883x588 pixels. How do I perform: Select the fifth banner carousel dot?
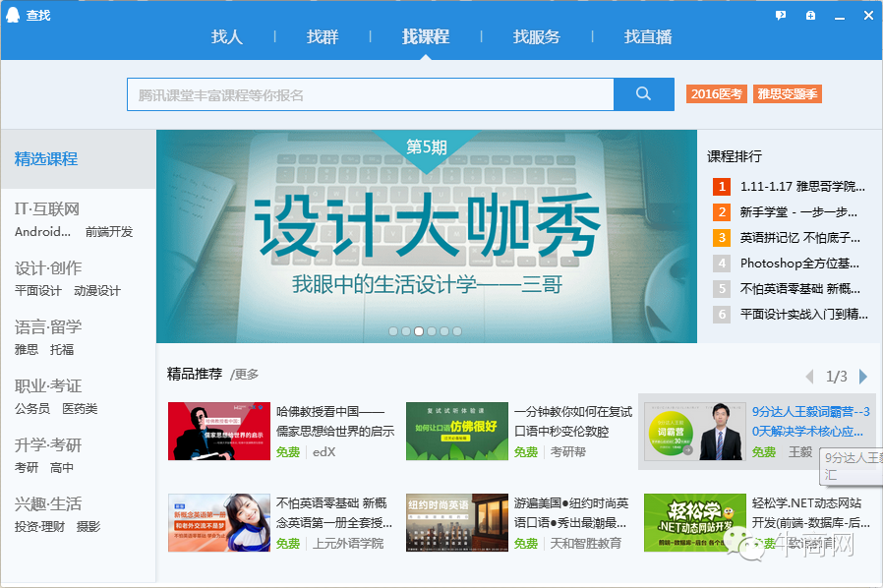(444, 331)
